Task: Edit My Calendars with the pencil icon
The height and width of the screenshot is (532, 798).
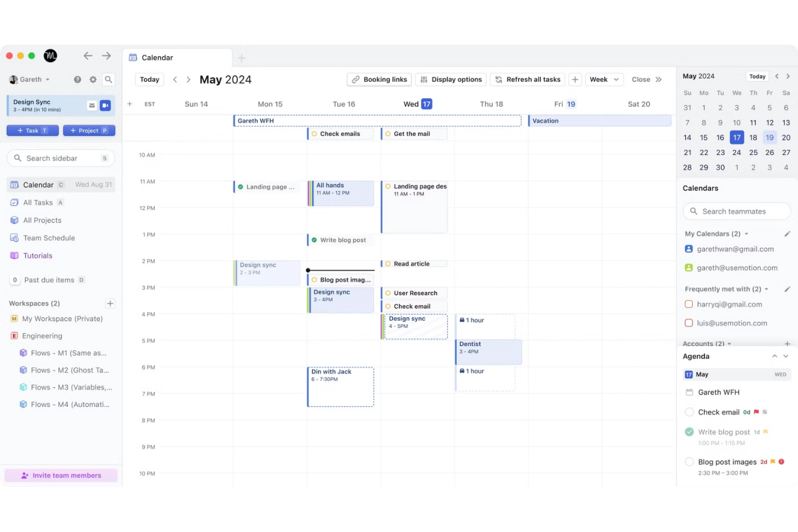Action: tap(787, 234)
